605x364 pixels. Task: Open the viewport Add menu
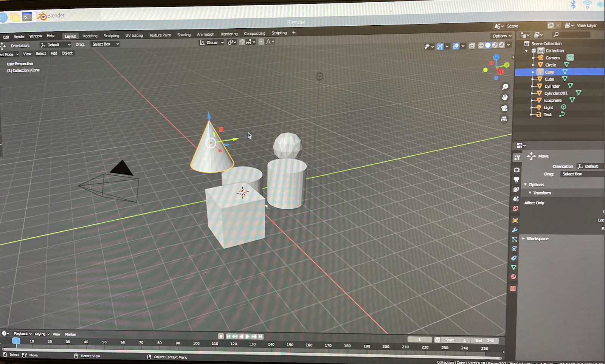click(x=54, y=53)
